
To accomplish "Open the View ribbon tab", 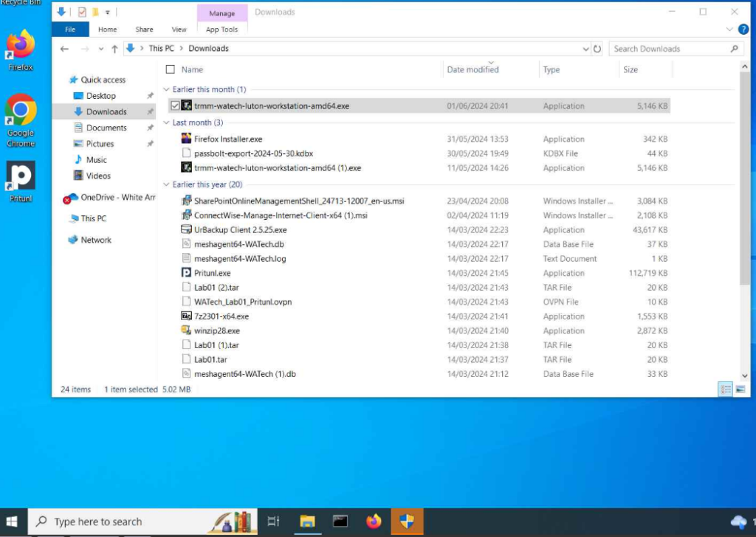I will 179,30.
